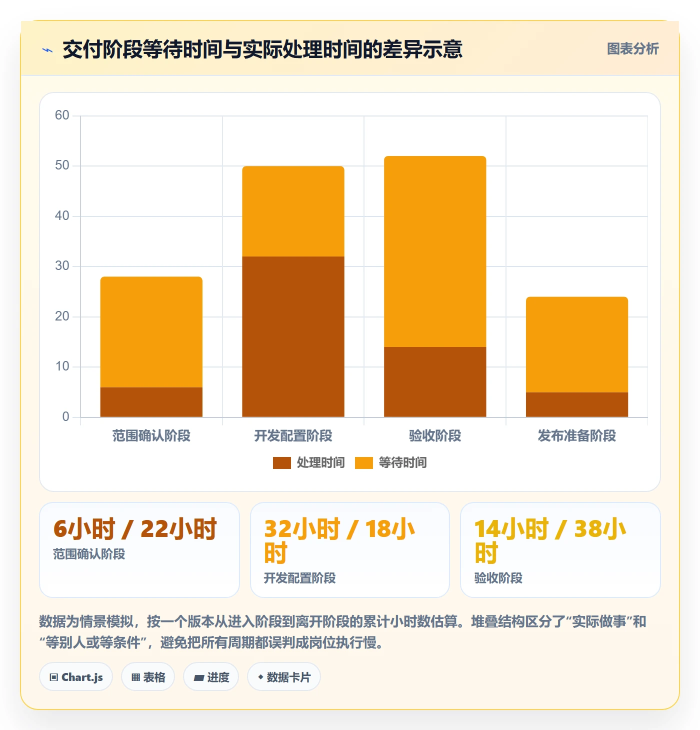The width and height of the screenshot is (700, 730).
Task: Select the 表格 tag chip
Action: click(148, 677)
